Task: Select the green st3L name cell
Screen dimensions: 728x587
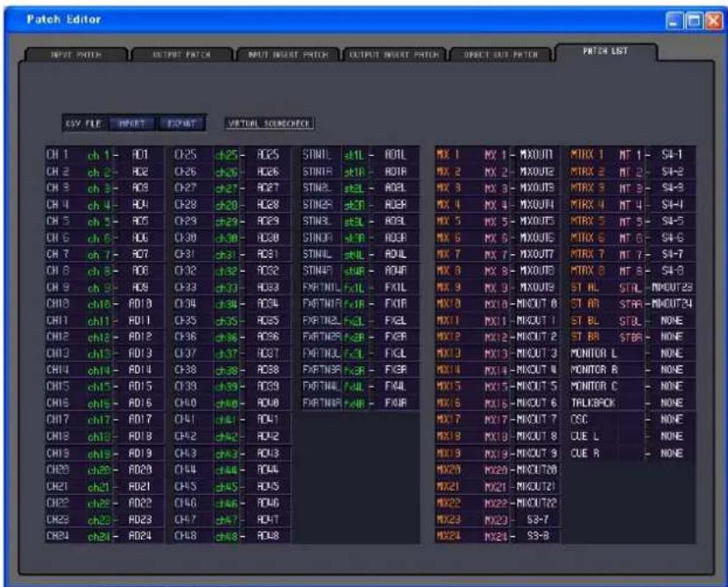Action: [354, 221]
